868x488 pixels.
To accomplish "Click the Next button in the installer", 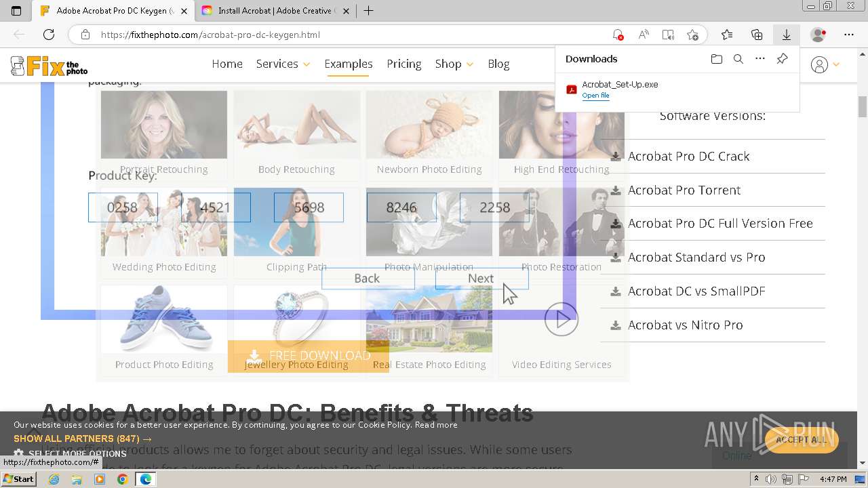I will tap(481, 278).
